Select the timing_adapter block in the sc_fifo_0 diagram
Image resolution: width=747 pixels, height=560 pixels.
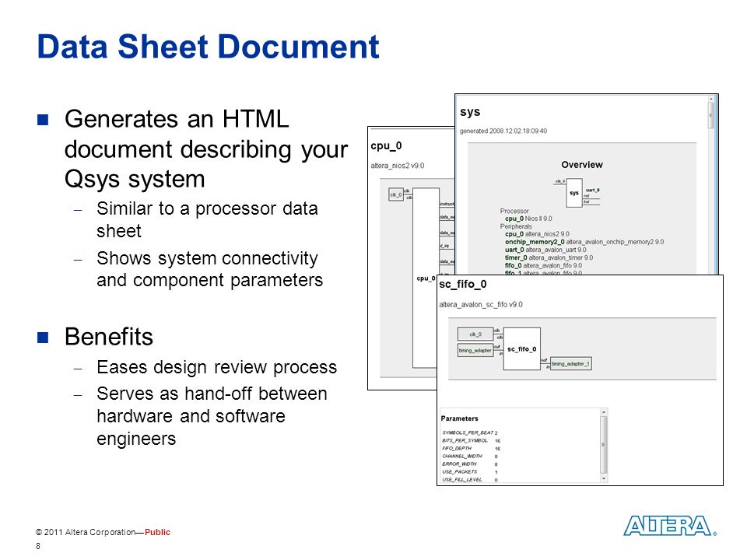(475, 351)
